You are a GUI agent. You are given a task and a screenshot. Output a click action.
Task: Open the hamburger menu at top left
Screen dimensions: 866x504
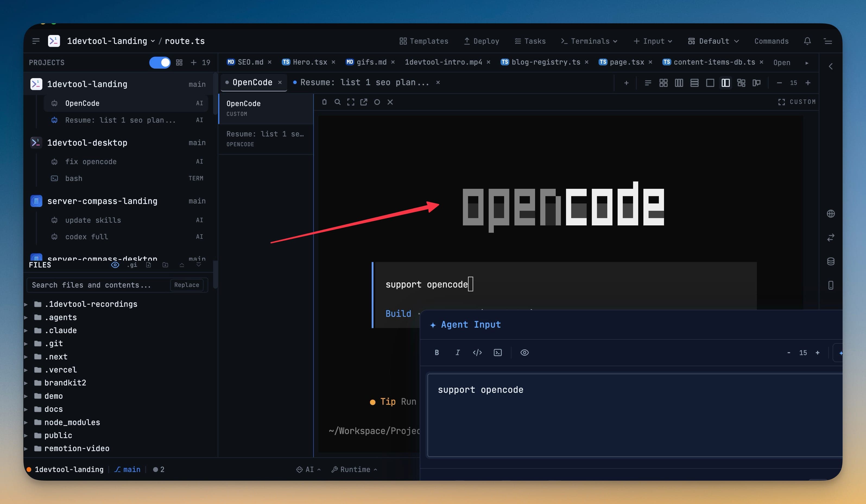tap(36, 41)
